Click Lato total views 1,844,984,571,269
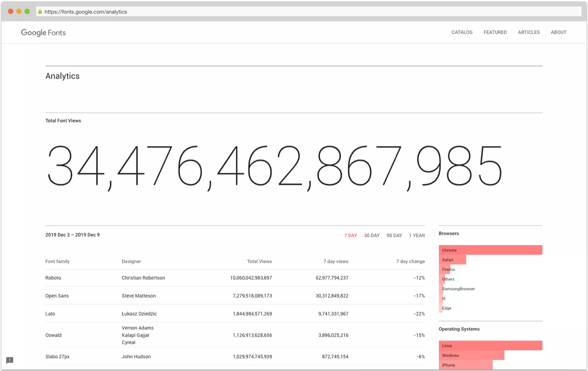The width and height of the screenshot is (588, 371). tap(252, 314)
